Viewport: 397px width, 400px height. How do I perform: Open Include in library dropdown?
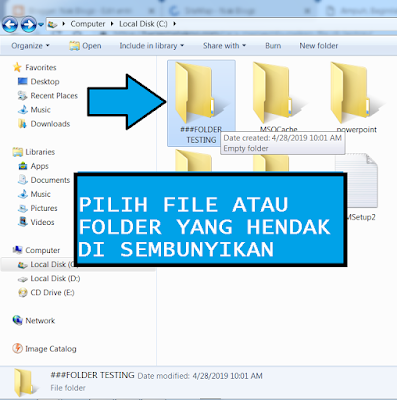pyautogui.click(x=152, y=46)
